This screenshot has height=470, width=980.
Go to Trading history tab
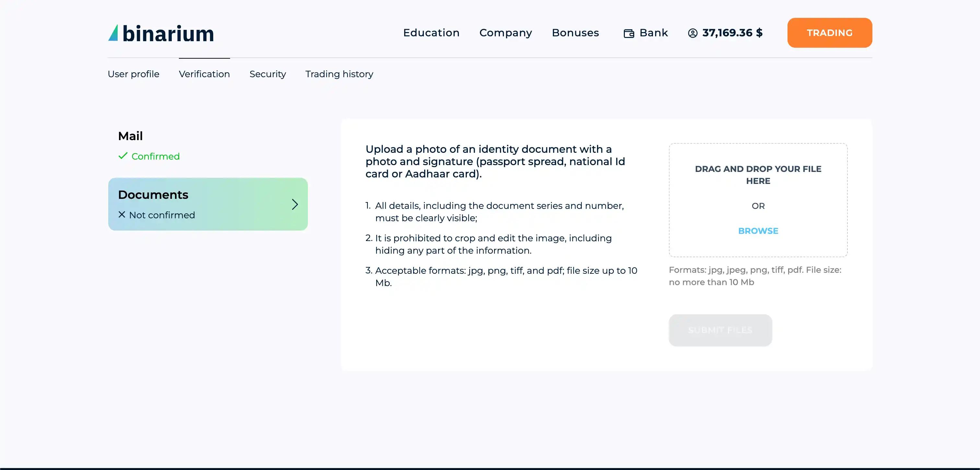point(339,74)
